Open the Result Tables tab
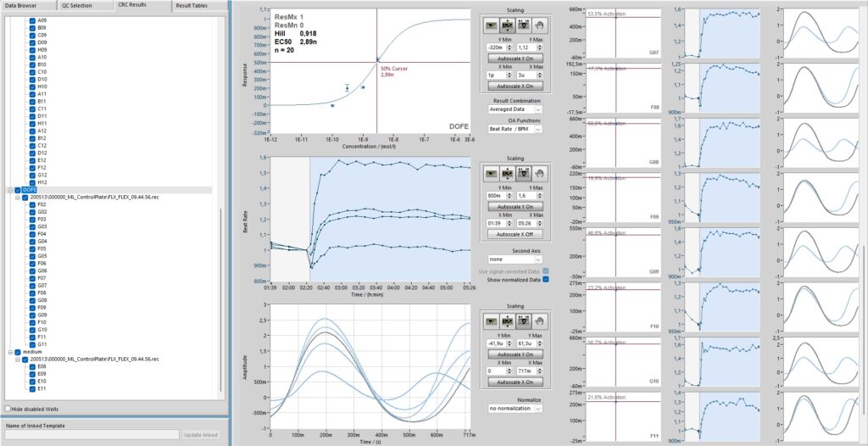This screenshot has width=868, height=446. pyautogui.click(x=198, y=6)
